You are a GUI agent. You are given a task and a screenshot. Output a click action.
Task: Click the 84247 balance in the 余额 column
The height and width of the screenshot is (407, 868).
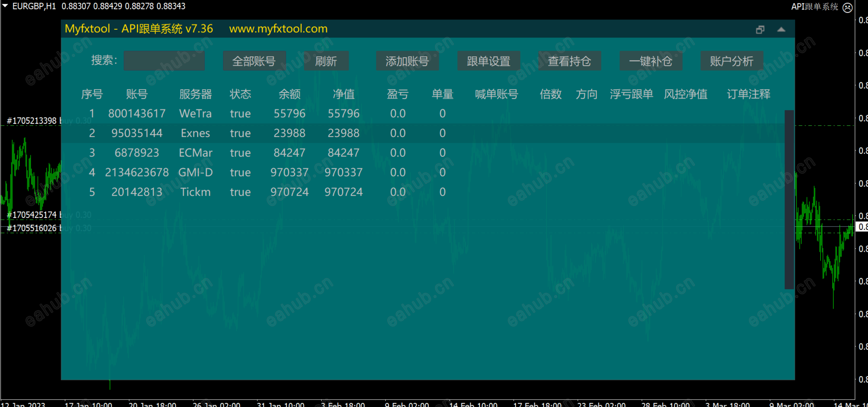click(x=289, y=153)
